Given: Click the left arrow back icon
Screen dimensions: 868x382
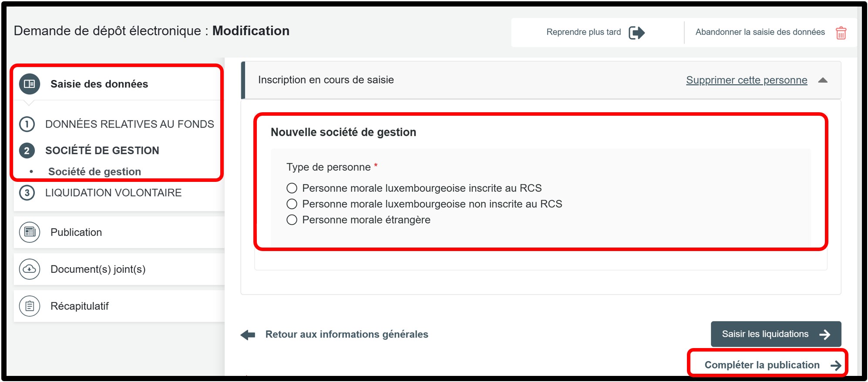Looking at the screenshot, I should coord(248,335).
